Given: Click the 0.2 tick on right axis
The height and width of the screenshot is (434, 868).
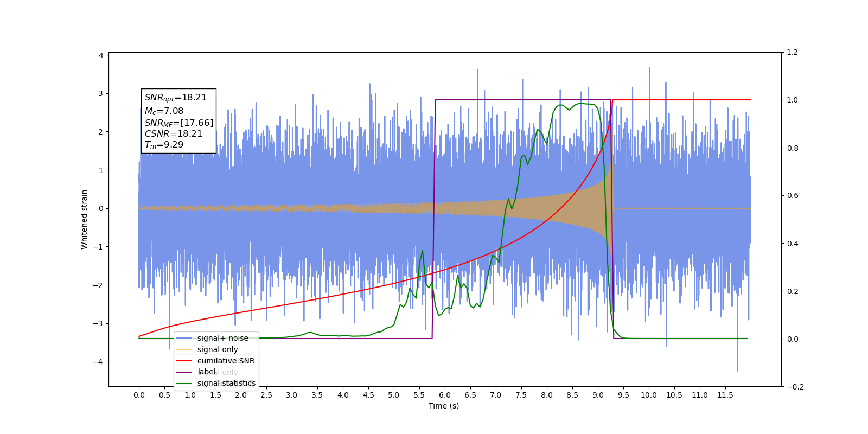Looking at the screenshot, I should pyautogui.click(x=792, y=291).
